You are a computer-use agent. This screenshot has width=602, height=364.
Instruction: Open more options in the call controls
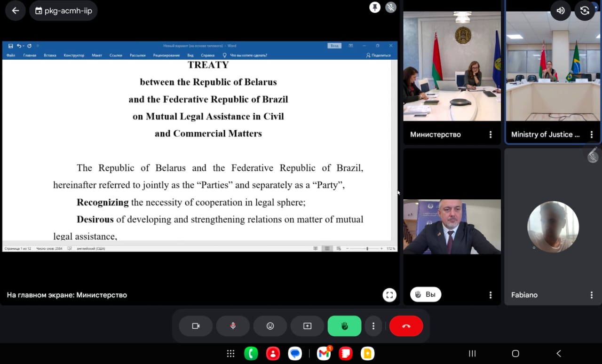(x=373, y=326)
